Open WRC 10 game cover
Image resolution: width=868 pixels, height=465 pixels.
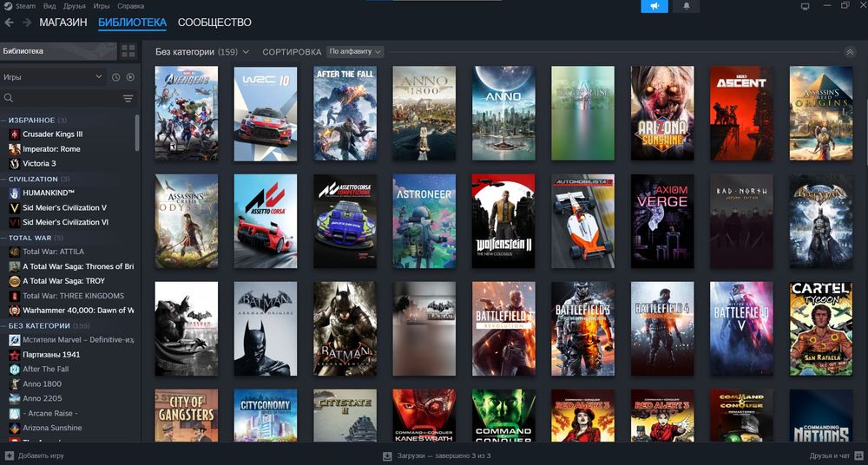coord(266,114)
